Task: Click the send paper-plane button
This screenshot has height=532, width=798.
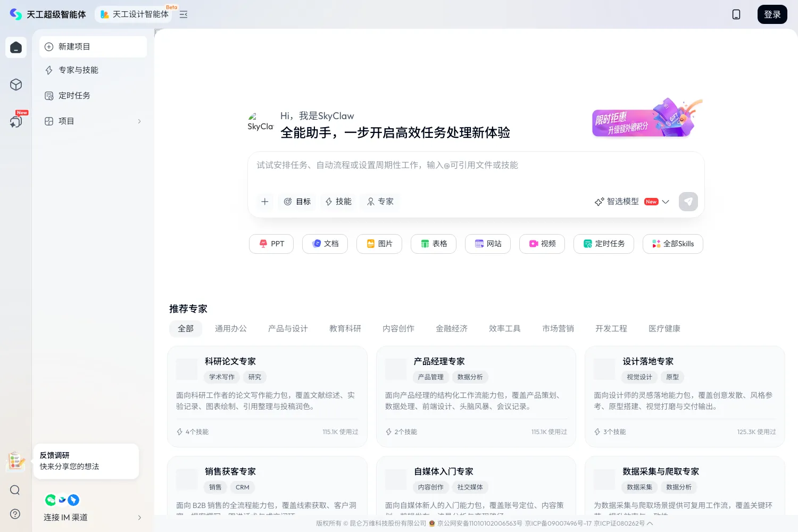Action: click(x=688, y=202)
